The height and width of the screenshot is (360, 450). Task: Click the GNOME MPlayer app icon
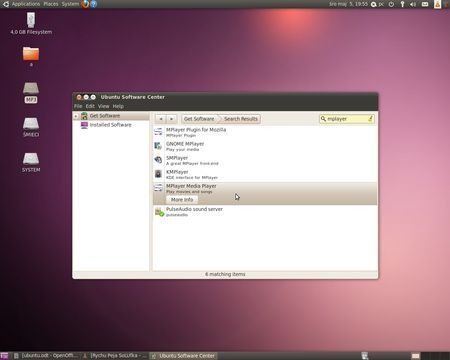[x=158, y=146]
